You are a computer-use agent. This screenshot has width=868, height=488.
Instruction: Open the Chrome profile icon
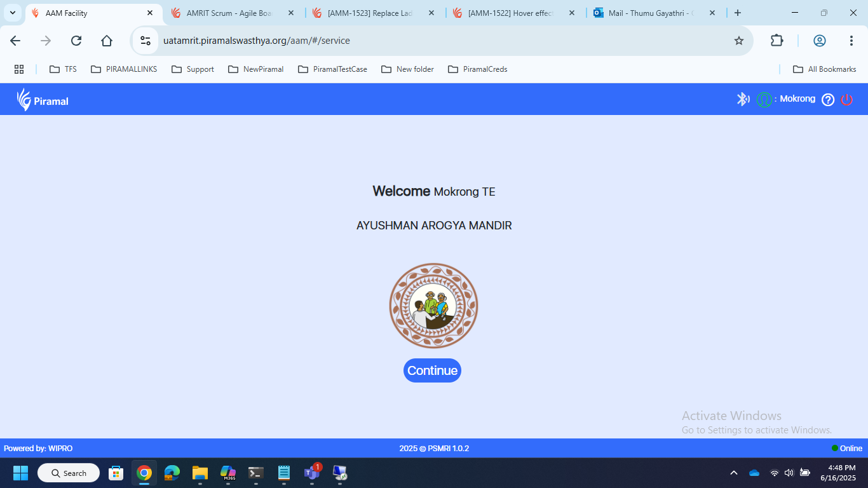click(x=820, y=41)
